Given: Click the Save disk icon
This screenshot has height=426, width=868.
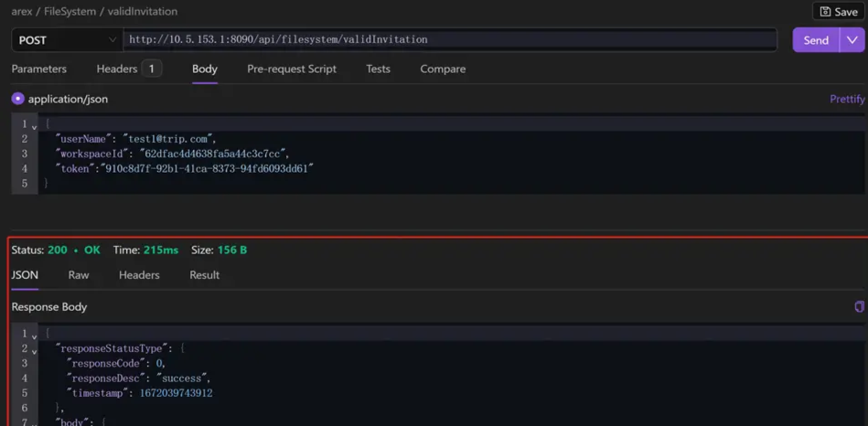Looking at the screenshot, I should [825, 12].
